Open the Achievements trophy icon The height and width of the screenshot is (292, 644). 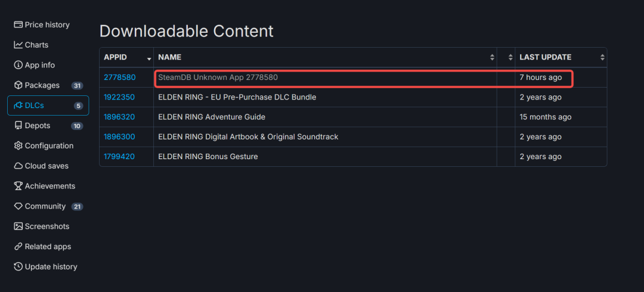(x=18, y=186)
